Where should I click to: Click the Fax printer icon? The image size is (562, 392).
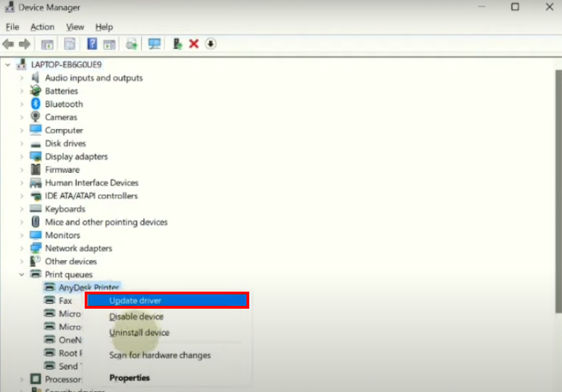(49, 300)
